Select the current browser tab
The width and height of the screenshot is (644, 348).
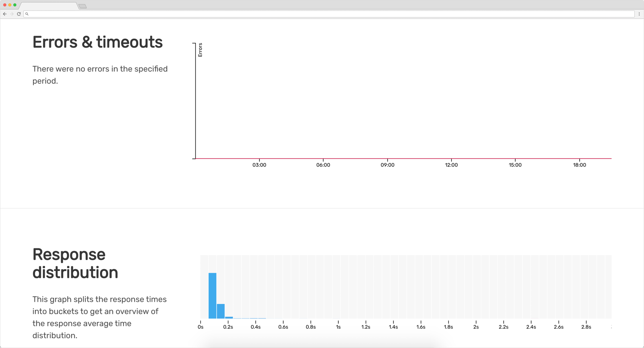pos(48,6)
